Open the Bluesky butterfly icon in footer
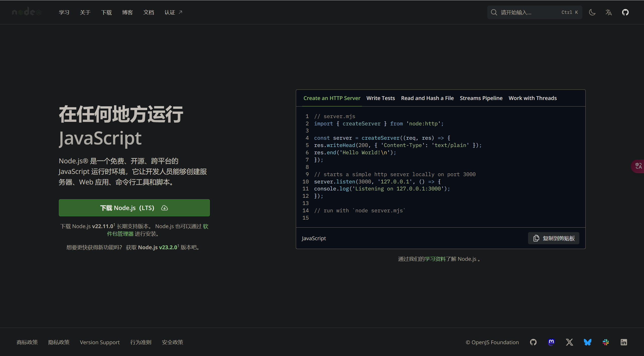The width and height of the screenshot is (644, 356). [x=587, y=342]
